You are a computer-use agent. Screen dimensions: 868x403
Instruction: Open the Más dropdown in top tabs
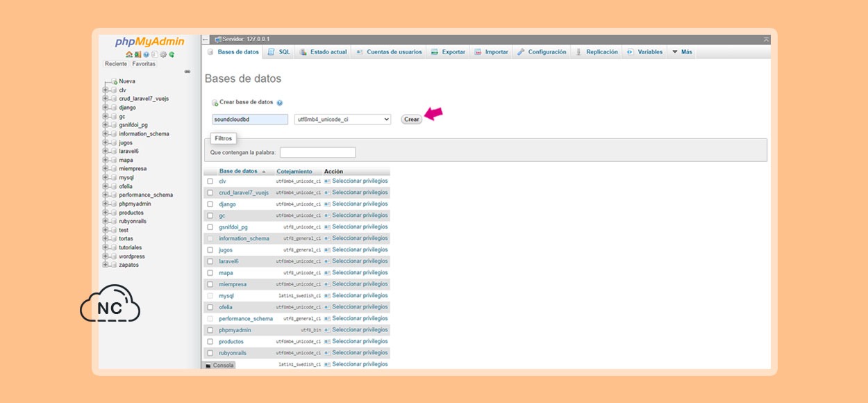point(682,52)
